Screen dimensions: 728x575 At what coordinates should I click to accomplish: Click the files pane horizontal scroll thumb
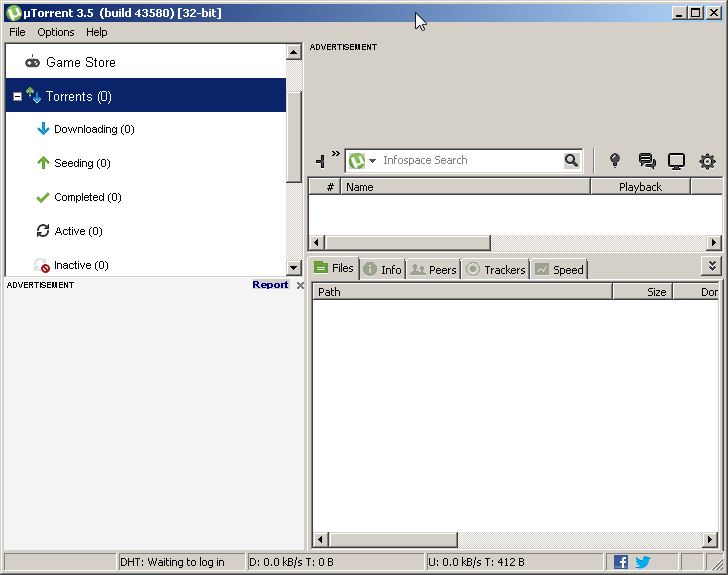[393, 539]
